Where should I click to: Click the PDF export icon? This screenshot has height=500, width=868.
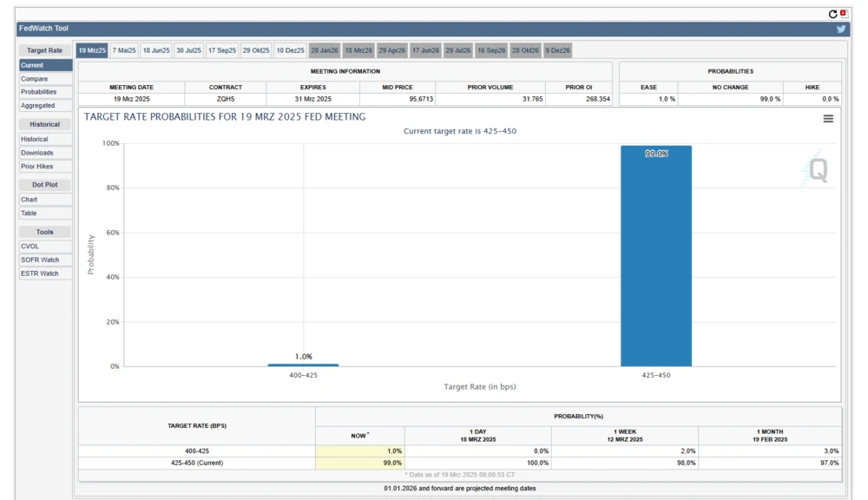pos(844,14)
